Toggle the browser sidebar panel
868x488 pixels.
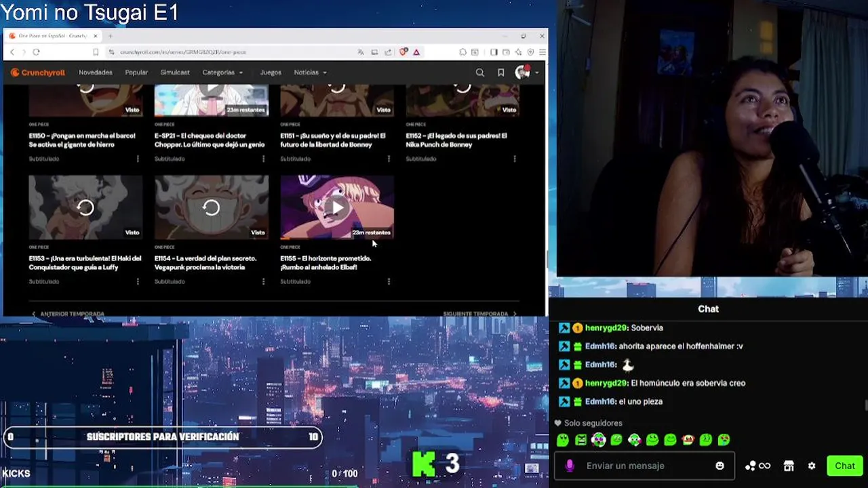(x=494, y=52)
